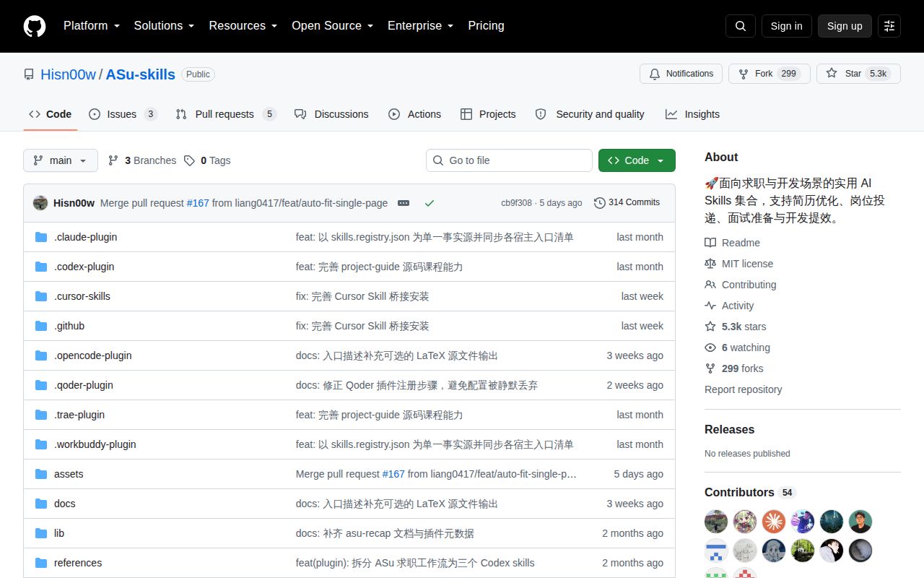924x578 pixels.
Task: Open Notifications for this repository
Action: tap(681, 74)
